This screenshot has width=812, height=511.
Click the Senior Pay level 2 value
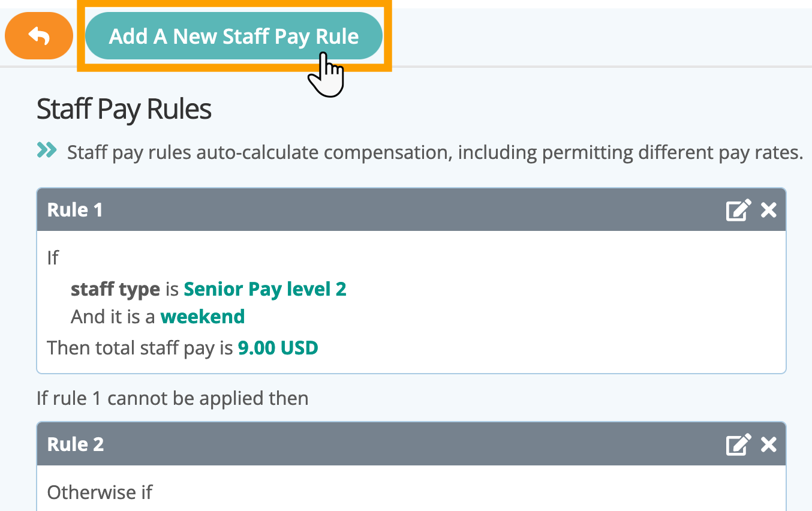[x=265, y=289]
